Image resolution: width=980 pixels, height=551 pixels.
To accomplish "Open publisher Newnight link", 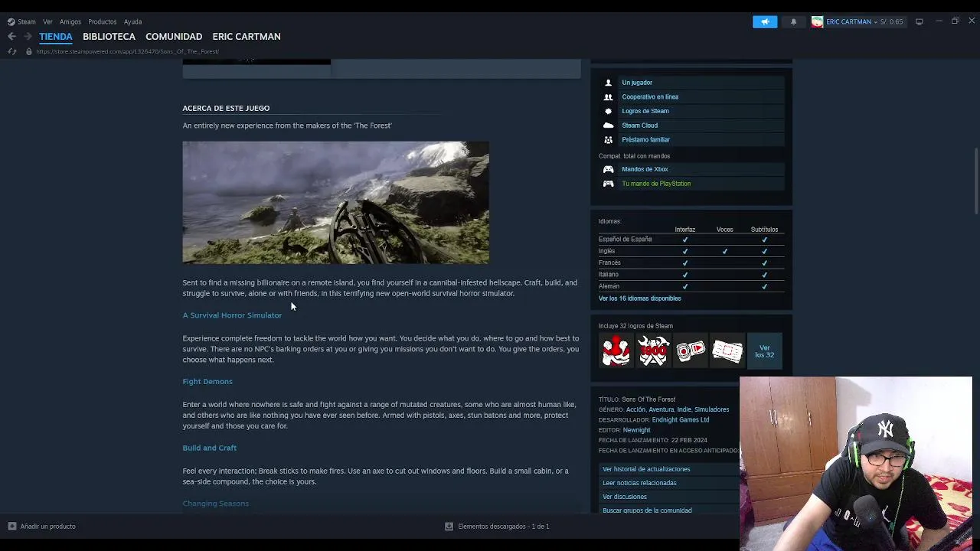I will [x=636, y=430].
